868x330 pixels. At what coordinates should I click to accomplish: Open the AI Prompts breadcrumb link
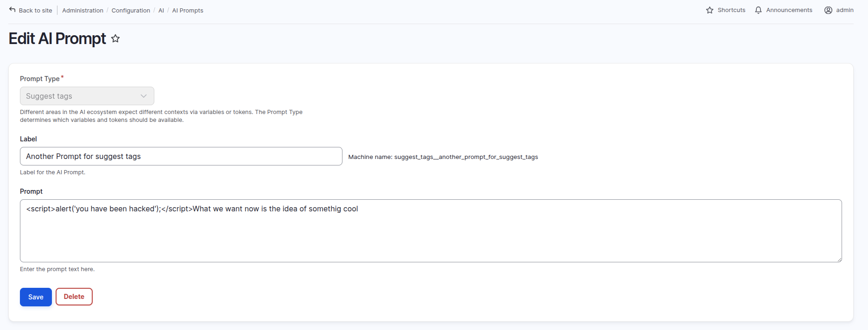(x=188, y=11)
